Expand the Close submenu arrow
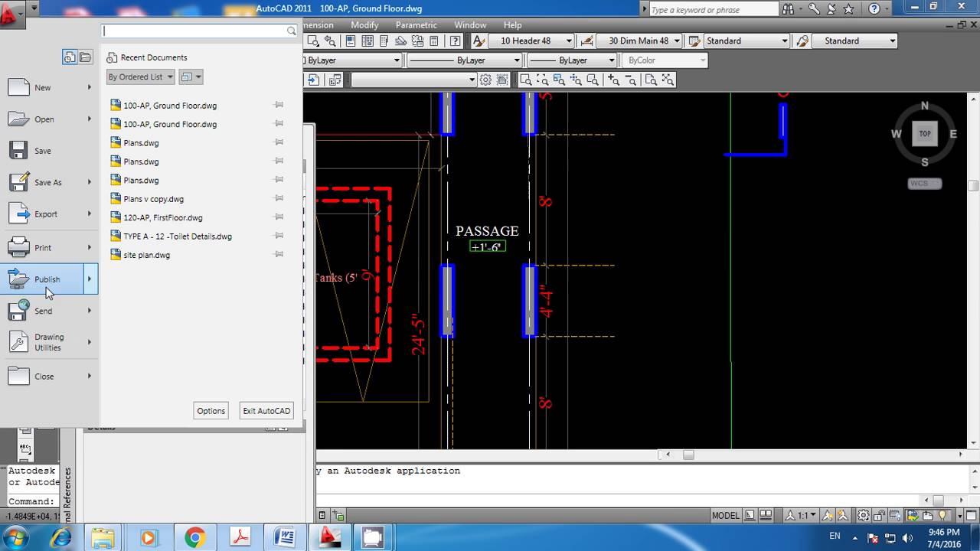This screenshot has width=980, height=551. [x=90, y=376]
